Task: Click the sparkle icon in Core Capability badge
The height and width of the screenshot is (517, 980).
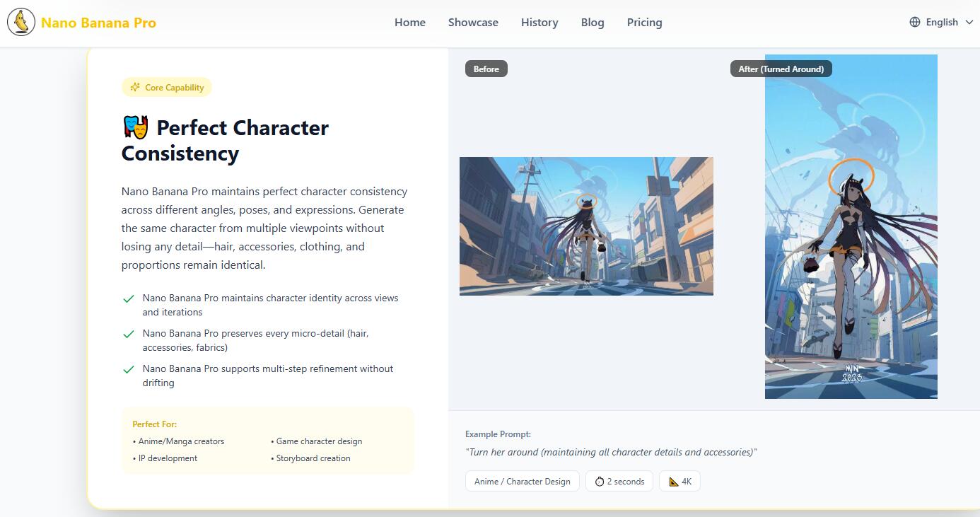Action: click(135, 87)
